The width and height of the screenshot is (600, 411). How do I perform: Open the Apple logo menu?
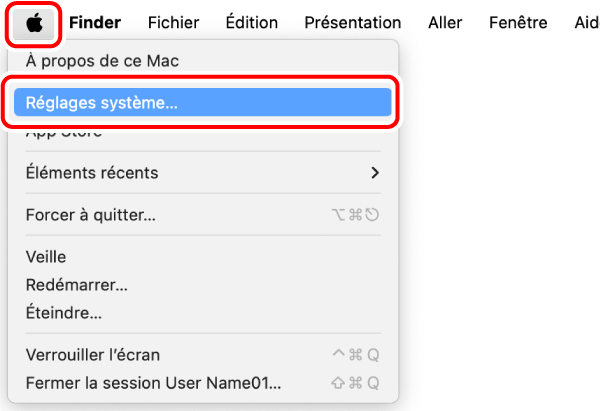click(34, 24)
